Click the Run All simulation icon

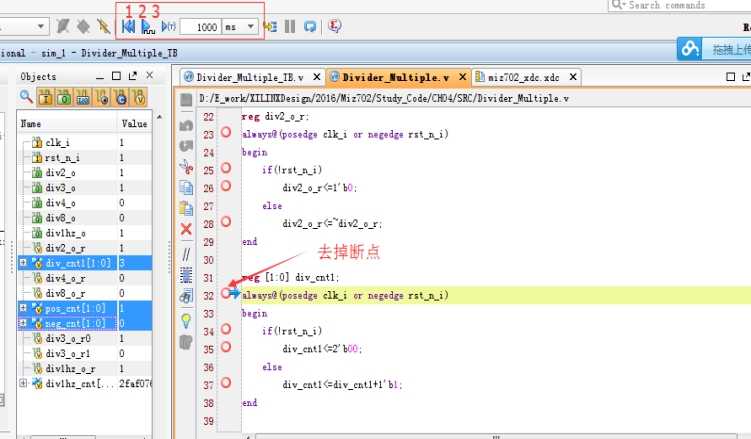[x=147, y=27]
